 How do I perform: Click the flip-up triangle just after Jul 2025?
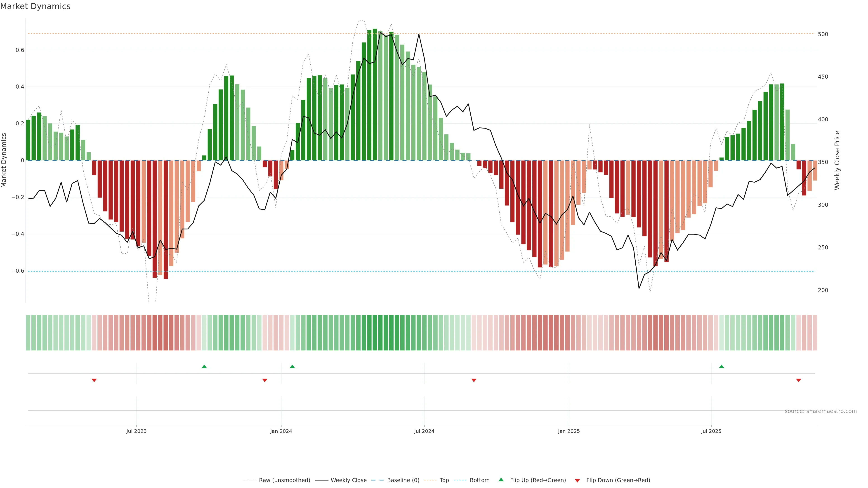point(722,366)
